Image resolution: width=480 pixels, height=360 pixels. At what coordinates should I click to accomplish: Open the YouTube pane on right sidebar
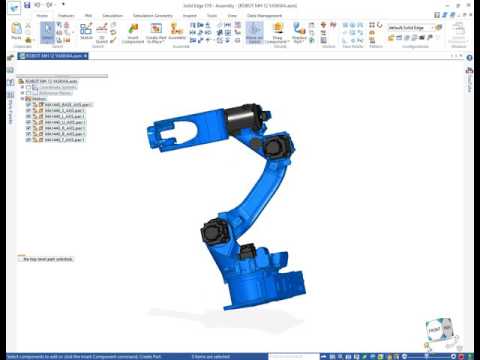point(470,80)
